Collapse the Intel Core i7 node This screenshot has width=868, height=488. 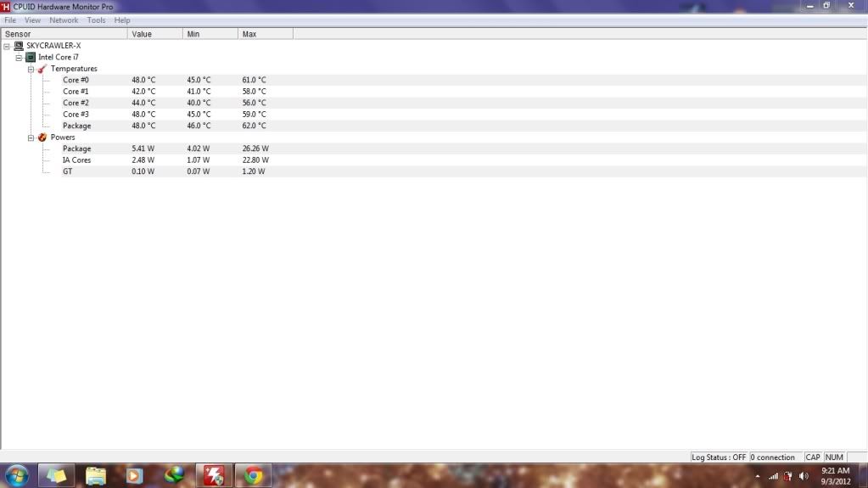tap(19, 58)
